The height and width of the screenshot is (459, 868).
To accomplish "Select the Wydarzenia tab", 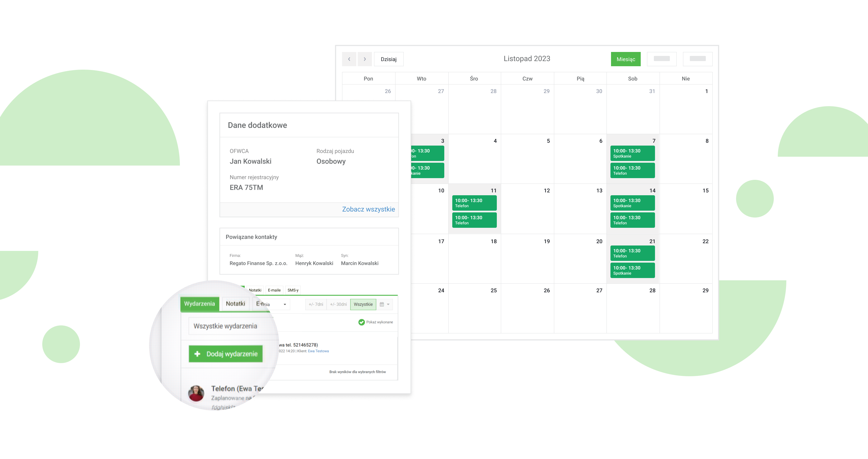I will point(199,303).
